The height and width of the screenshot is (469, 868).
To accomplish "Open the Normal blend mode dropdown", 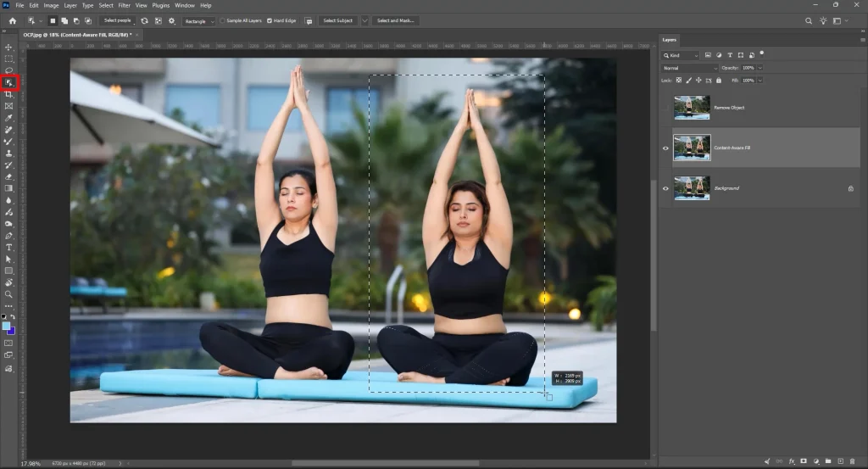I will coord(690,68).
